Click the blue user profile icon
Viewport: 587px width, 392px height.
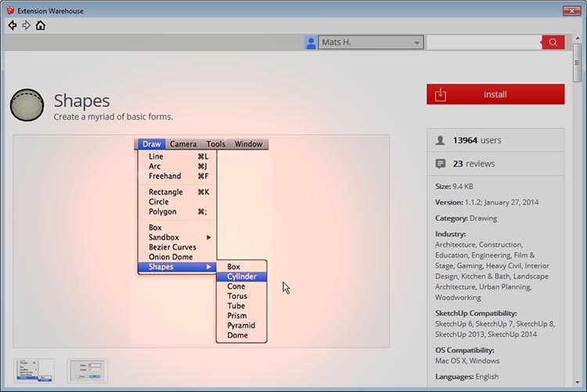311,42
